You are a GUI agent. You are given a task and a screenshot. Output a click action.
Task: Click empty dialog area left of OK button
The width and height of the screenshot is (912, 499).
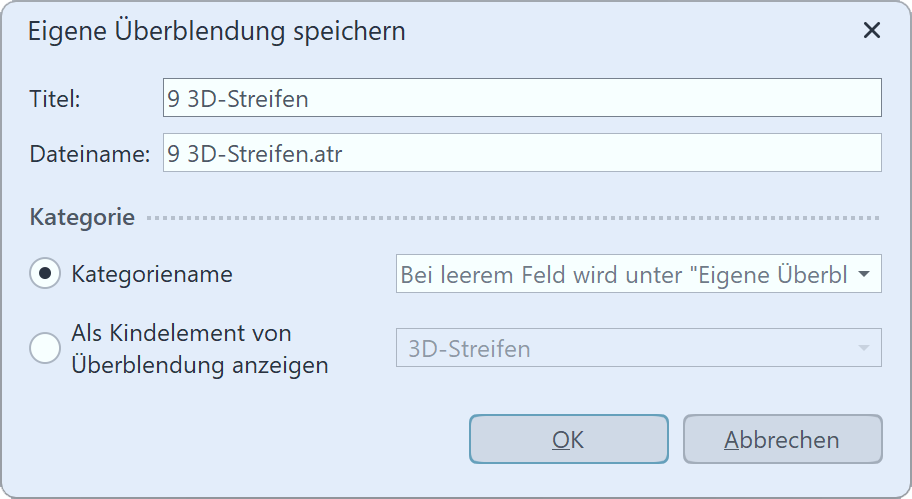click(x=250, y=440)
